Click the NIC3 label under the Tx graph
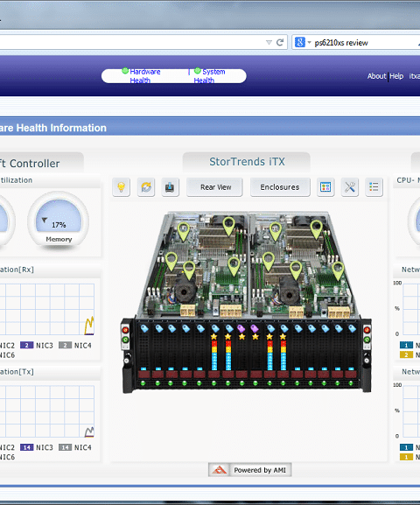The image size is (420, 505). point(45,447)
